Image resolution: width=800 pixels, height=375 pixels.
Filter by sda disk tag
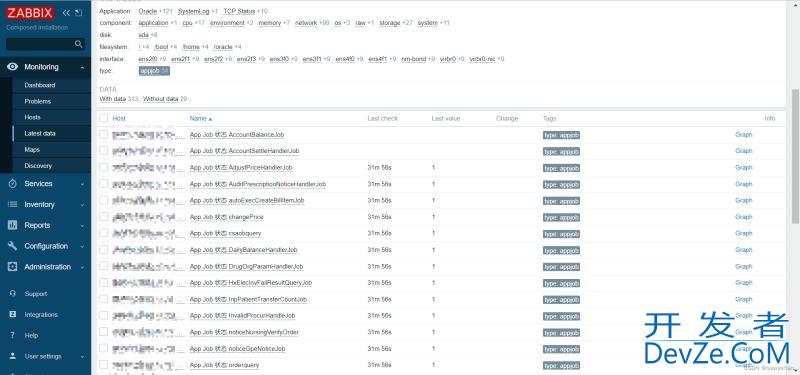coord(143,35)
